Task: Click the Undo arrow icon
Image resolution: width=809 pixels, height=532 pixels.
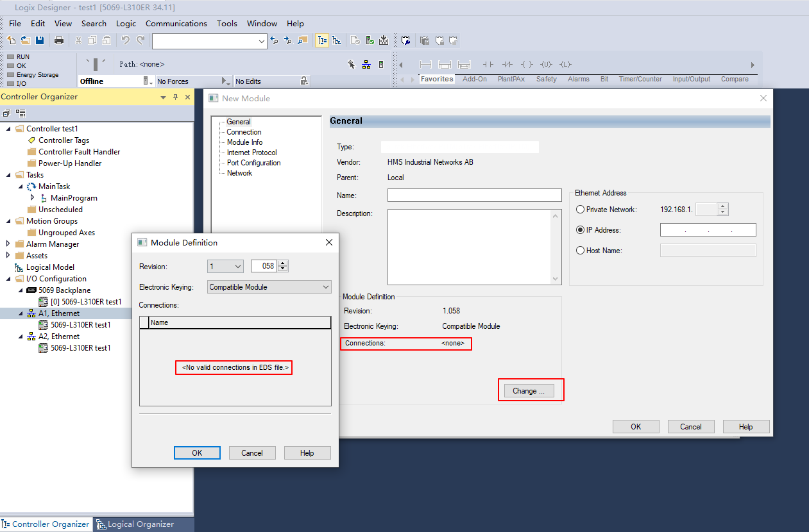Action: click(x=126, y=40)
